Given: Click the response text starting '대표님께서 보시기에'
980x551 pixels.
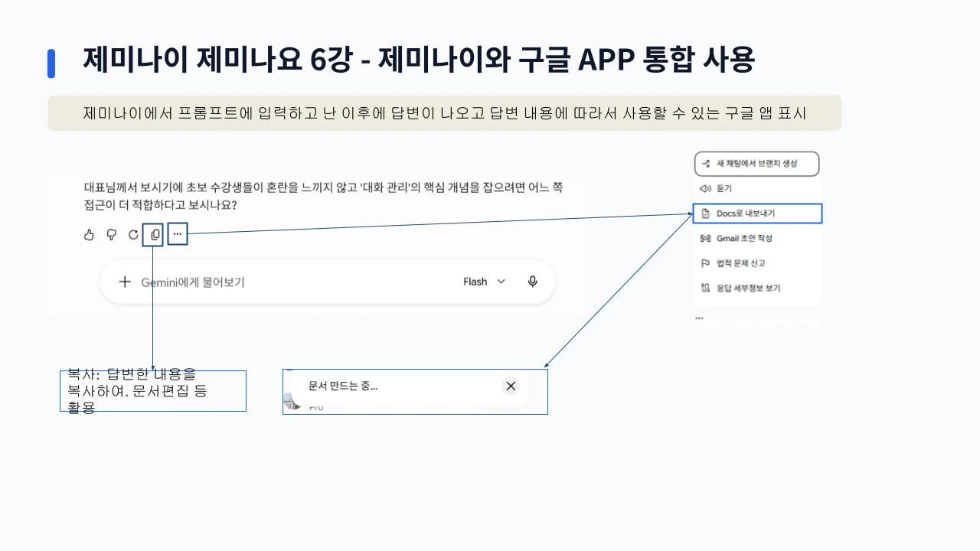Looking at the screenshot, I should click(323, 196).
